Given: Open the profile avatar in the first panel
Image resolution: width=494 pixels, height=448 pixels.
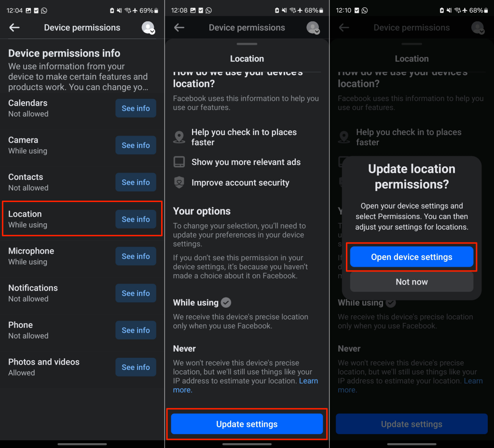Looking at the screenshot, I should 148,27.
